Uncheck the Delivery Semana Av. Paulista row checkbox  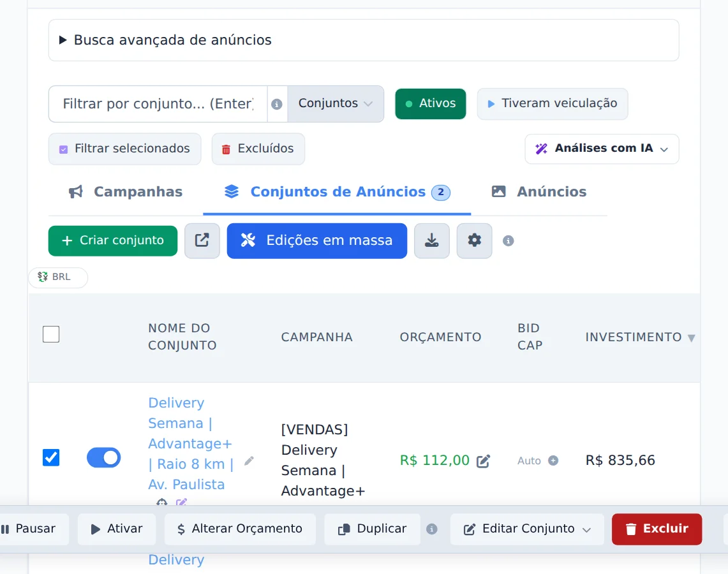51,457
